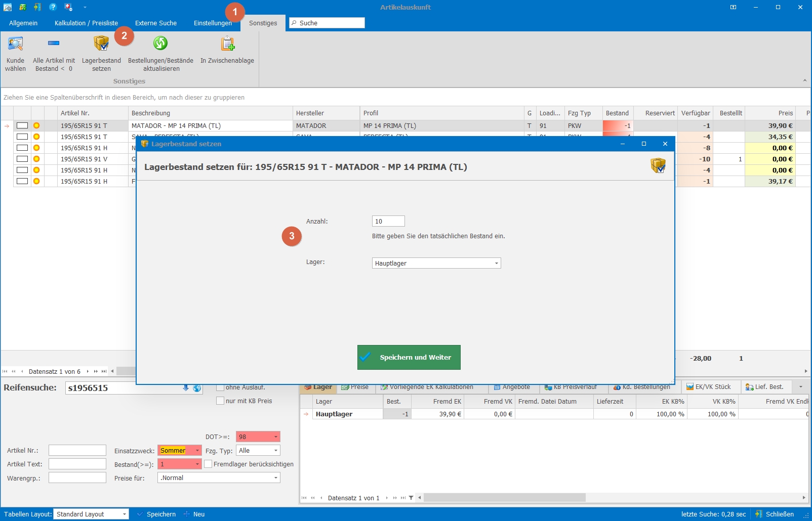Open the Fzg. Typ dropdown showing Alle
Viewport: 812px width, 521px height.
(276, 450)
